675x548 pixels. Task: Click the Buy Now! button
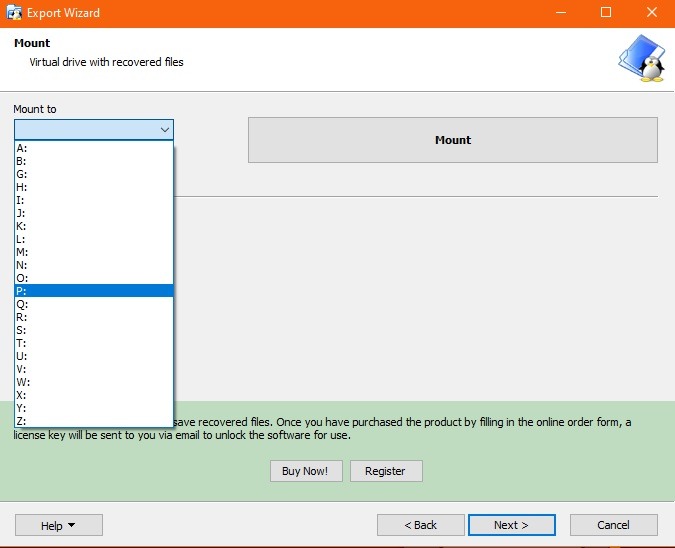(x=306, y=471)
